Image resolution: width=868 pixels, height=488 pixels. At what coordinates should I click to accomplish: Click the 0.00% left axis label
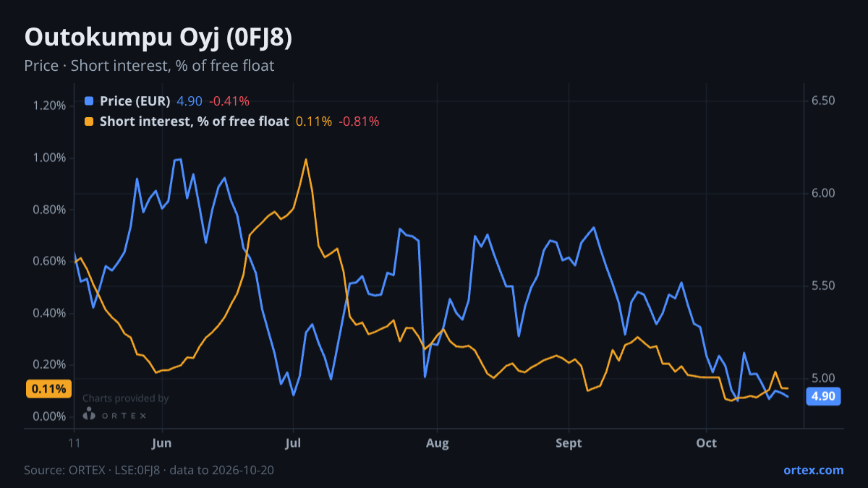pyautogui.click(x=49, y=416)
